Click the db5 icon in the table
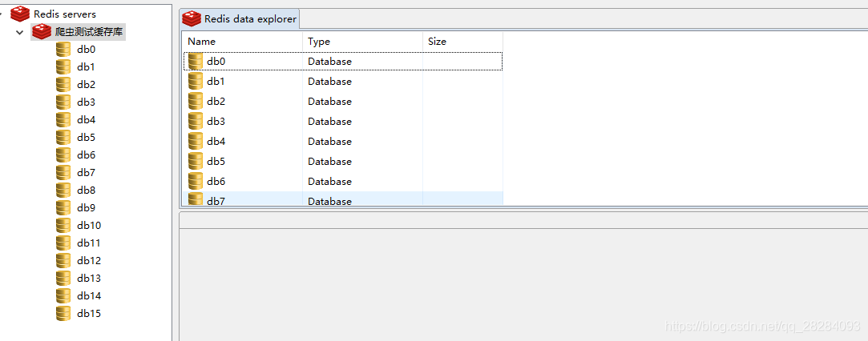Image resolution: width=868 pixels, height=341 pixels. click(196, 162)
